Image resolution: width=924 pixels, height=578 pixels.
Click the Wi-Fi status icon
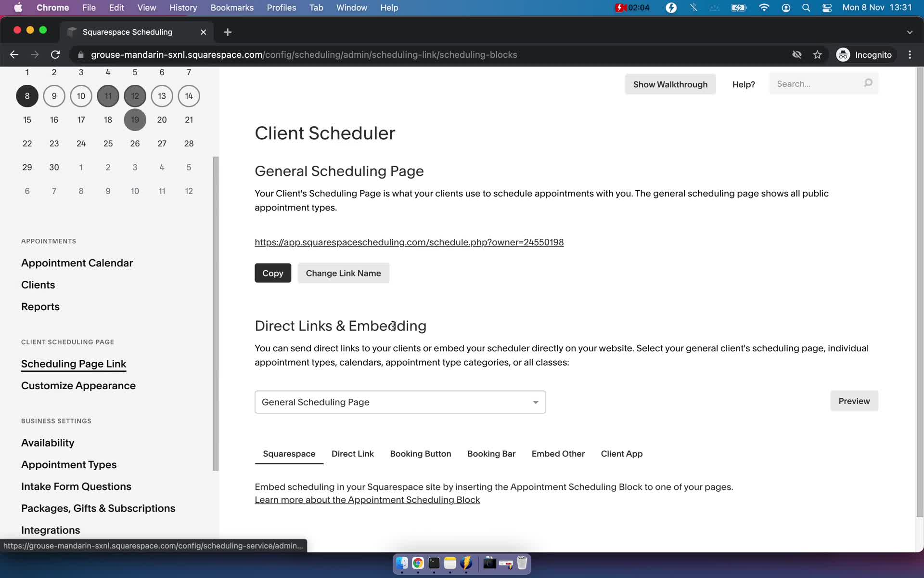pyautogui.click(x=764, y=8)
